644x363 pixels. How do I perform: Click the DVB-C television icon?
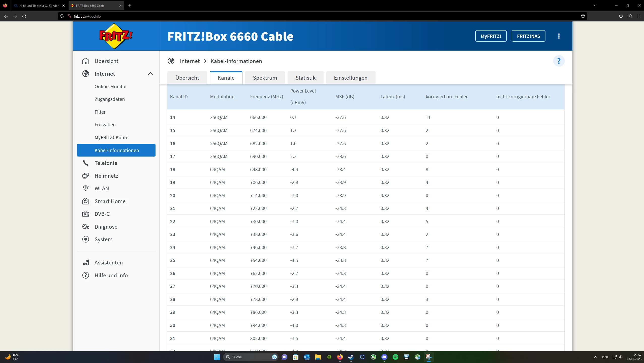[86, 214]
